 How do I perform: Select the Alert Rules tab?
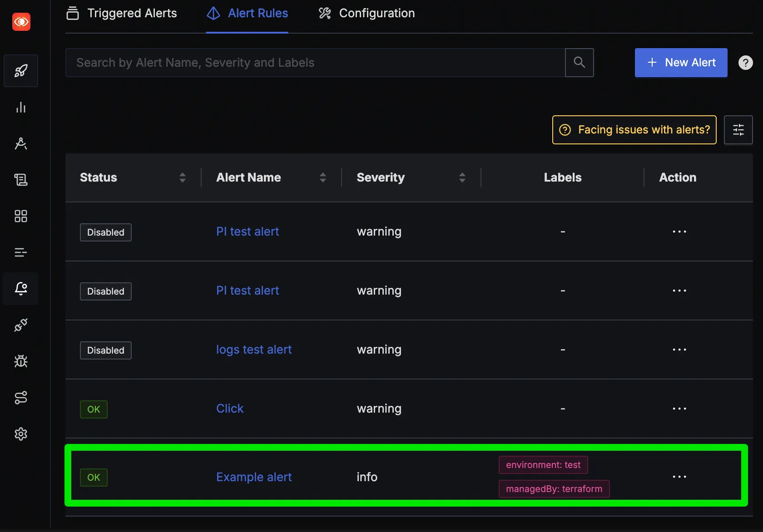(x=247, y=13)
